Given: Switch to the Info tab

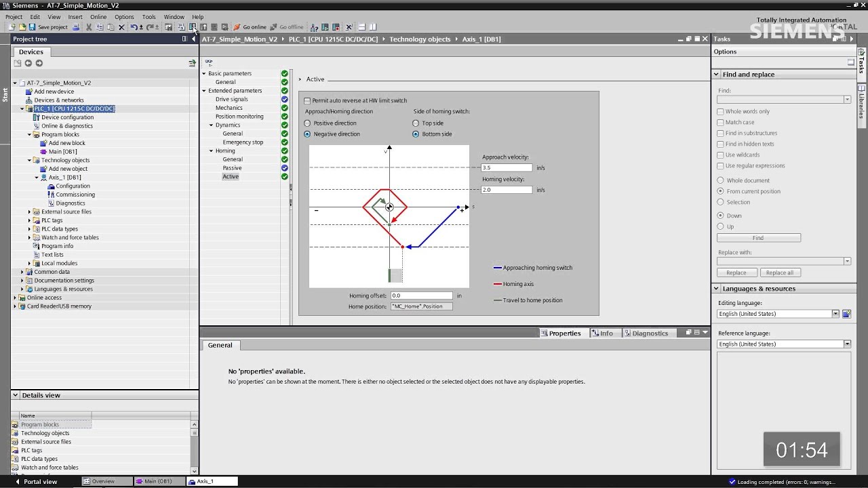Looking at the screenshot, I should [x=601, y=333].
